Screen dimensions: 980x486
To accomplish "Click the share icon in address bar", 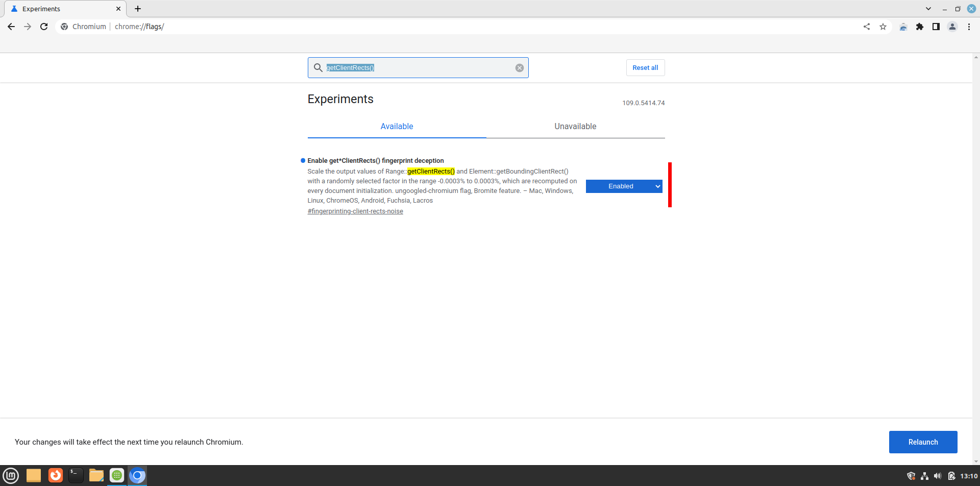I will (867, 27).
